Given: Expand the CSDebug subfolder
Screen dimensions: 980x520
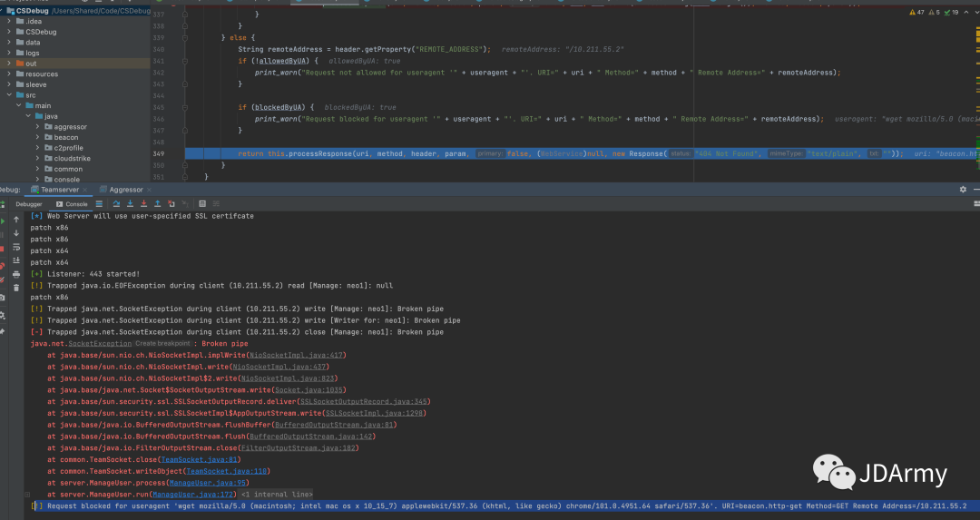Looking at the screenshot, I should (9, 32).
